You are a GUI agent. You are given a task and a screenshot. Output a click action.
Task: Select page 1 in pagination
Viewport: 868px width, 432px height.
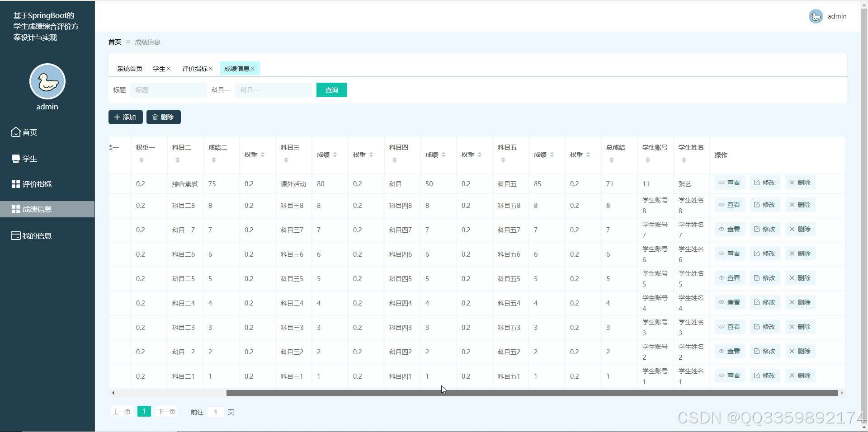(144, 411)
